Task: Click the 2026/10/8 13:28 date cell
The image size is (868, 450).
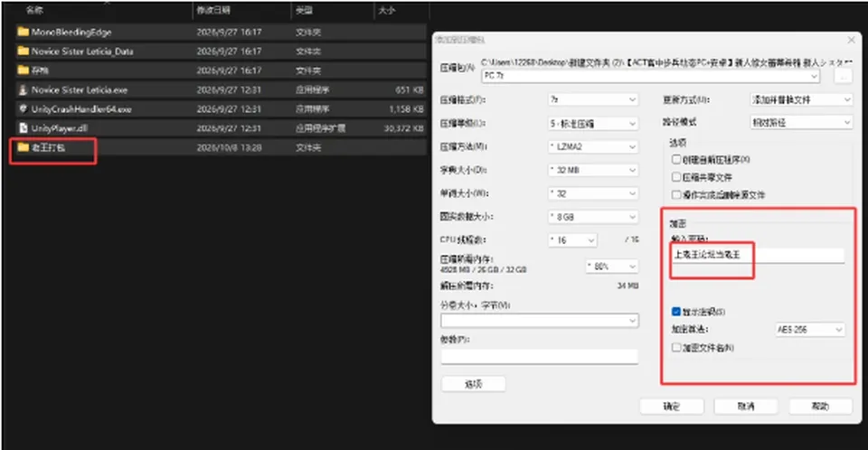Action: [x=229, y=148]
